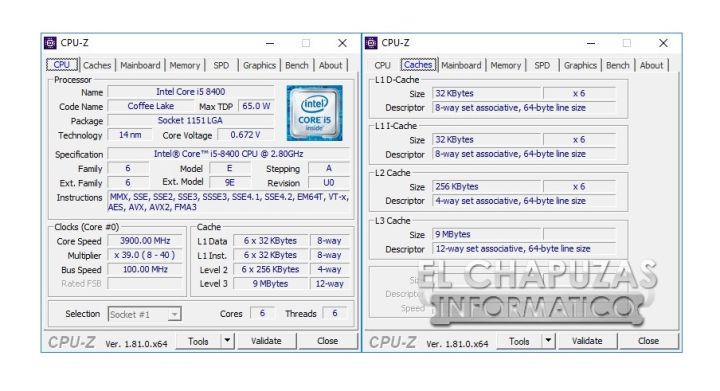The width and height of the screenshot is (720, 391).
Task: Click the Specification field 'i5-8400 CPU @ 2.80GHz'
Action: click(x=229, y=154)
